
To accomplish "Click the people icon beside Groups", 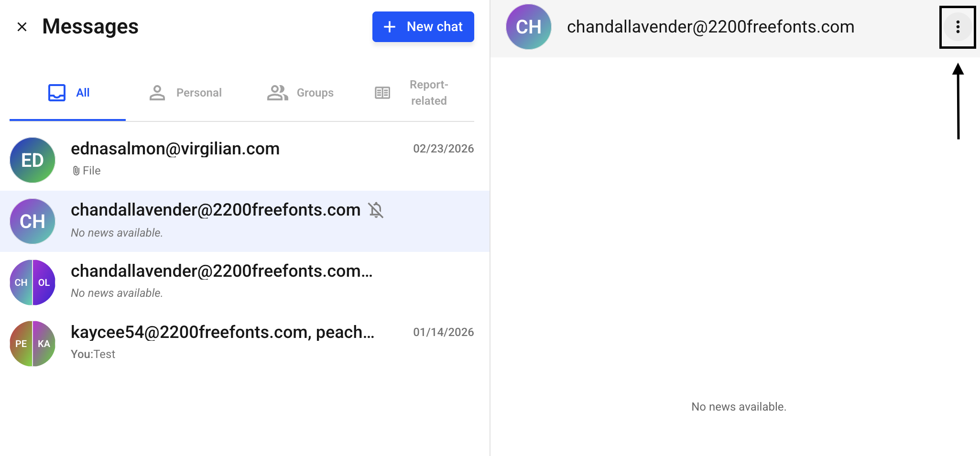I will [x=277, y=93].
